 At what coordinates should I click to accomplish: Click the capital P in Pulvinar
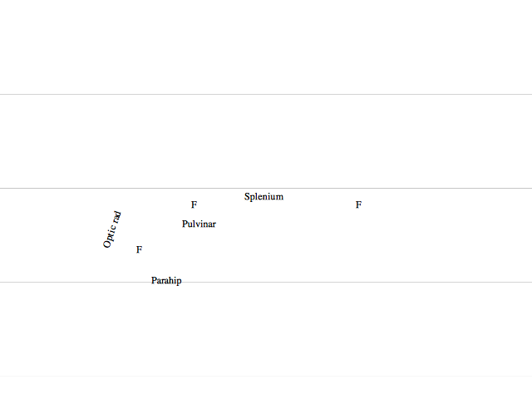(x=185, y=224)
